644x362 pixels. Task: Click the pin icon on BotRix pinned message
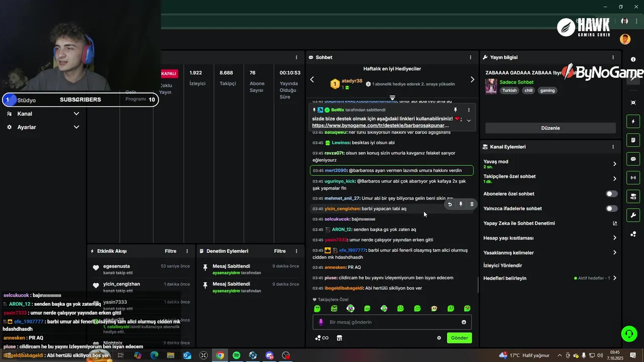(455, 110)
